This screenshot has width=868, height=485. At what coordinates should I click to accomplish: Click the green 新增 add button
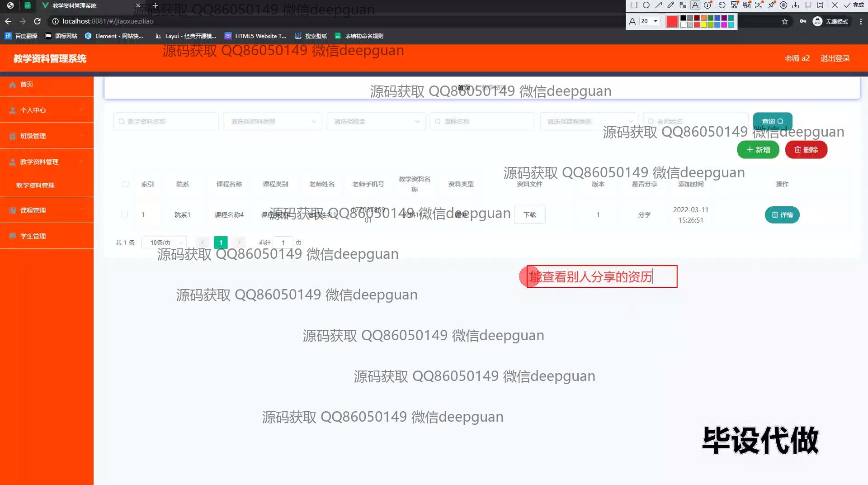point(758,150)
